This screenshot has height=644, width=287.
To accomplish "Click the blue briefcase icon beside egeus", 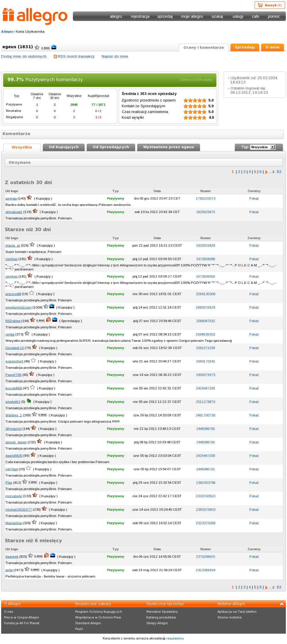I will [x=54, y=47].
